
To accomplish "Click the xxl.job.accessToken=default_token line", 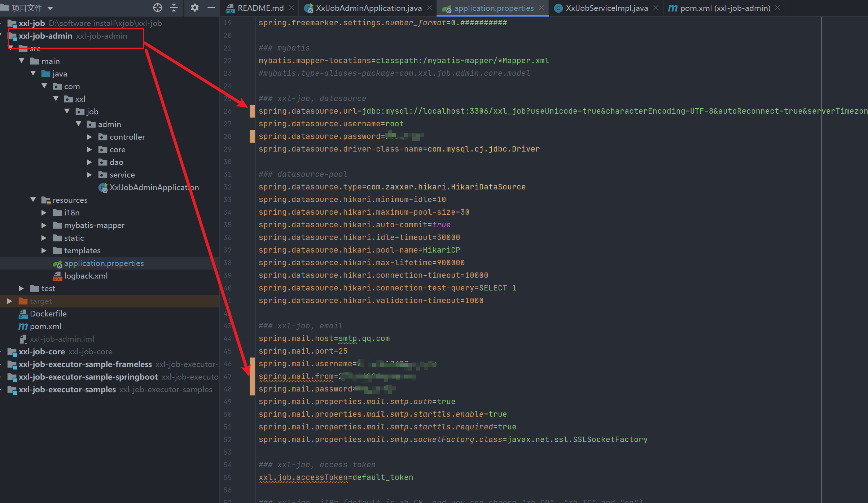I will coord(336,477).
